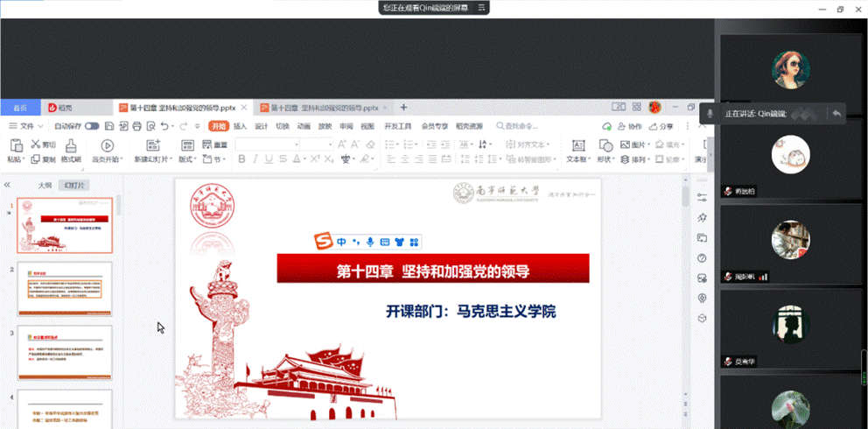Switch to the Insert (插入) ribbon tab
Image resolution: width=868 pixels, height=429 pixels.
(240, 126)
